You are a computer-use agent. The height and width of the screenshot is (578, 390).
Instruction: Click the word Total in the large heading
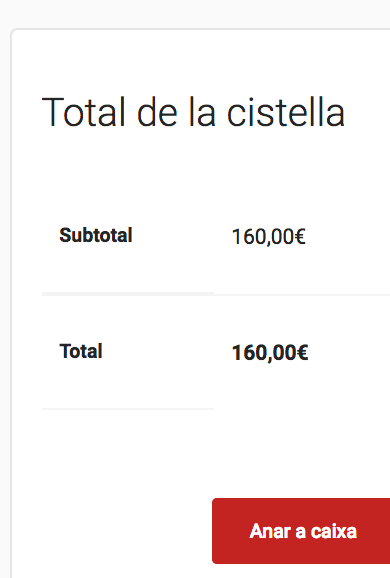tap(84, 112)
